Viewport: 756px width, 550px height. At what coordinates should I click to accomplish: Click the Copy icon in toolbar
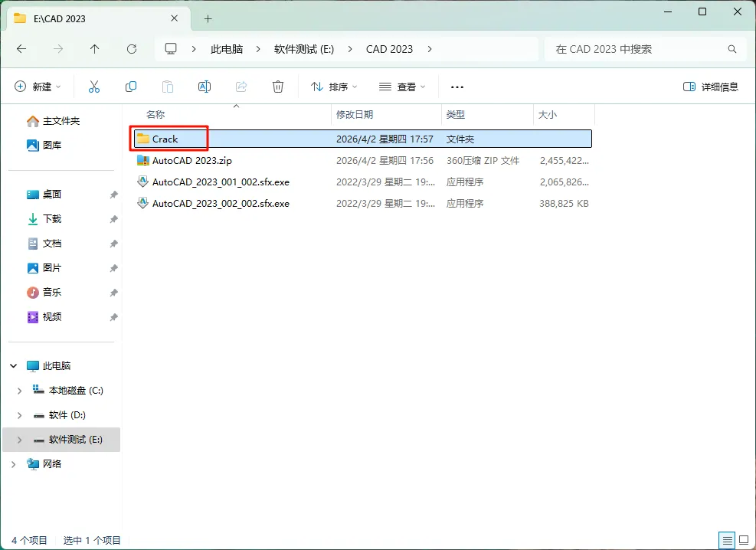(x=131, y=87)
